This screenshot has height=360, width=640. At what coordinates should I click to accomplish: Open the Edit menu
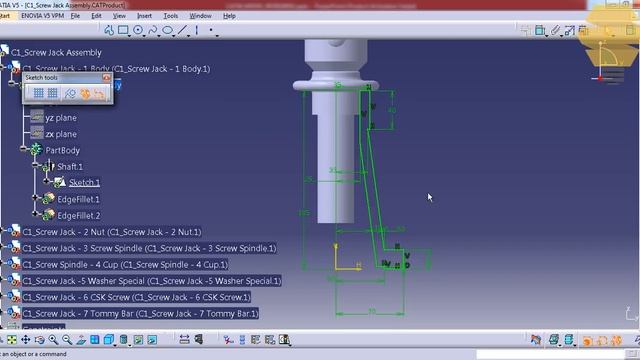(x=96, y=16)
